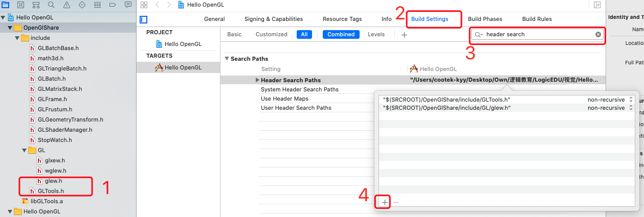Screen dimensions: 644x217
Task: Click the header search text field
Action: click(x=537, y=35)
